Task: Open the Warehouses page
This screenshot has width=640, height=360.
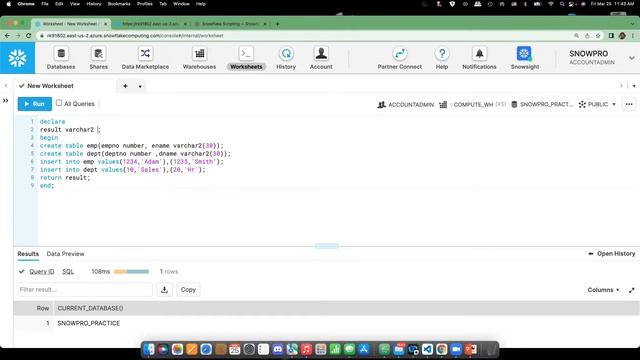Action: click(x=199, y=58)
